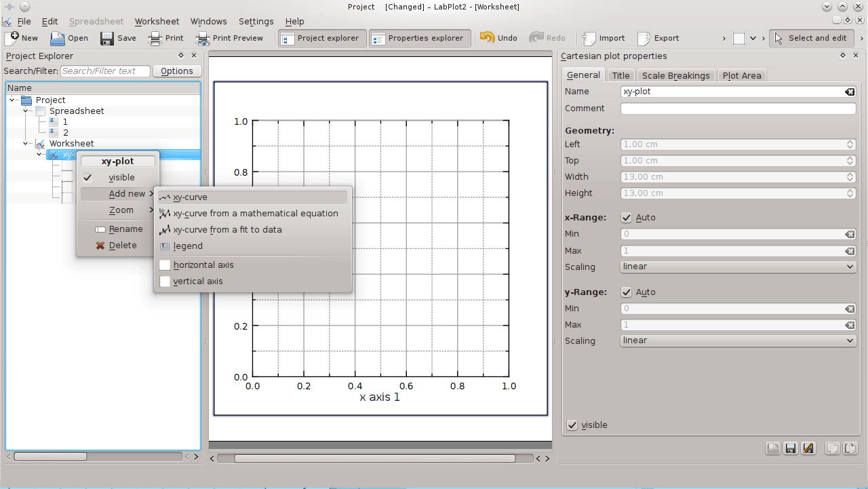Collapse the Spreadsheet tree node
Image resolution: width=868 pixels, height=489 pixels.
tap(26, 111)
